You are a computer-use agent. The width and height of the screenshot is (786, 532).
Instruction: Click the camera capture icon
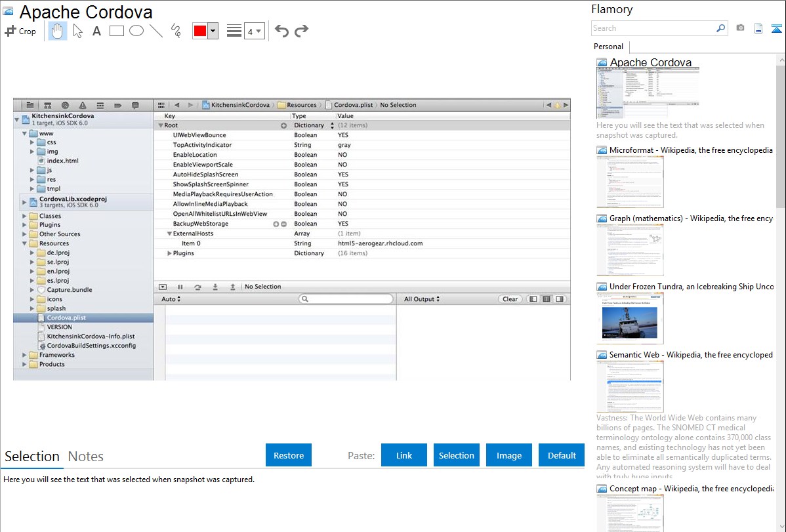[740, 28]
